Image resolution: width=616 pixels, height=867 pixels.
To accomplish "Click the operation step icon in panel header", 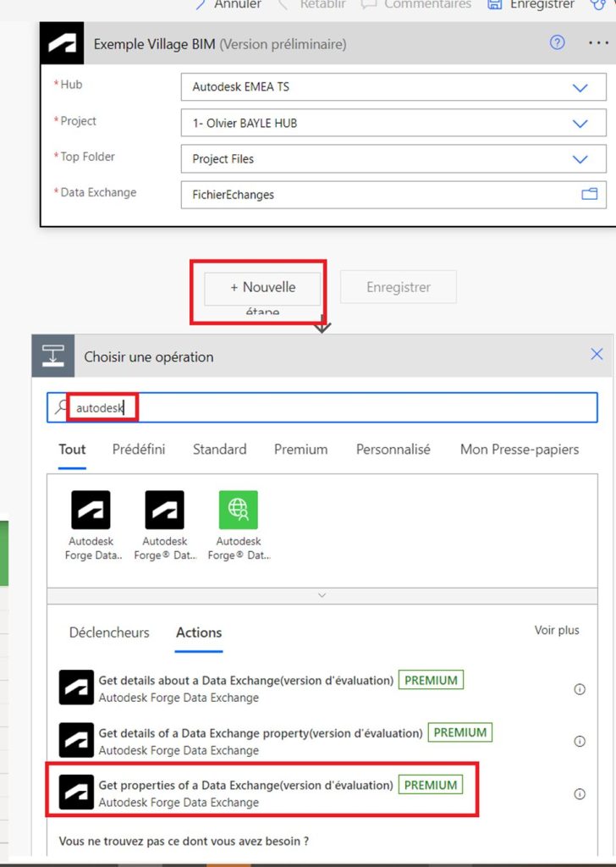I will point(53,356).
